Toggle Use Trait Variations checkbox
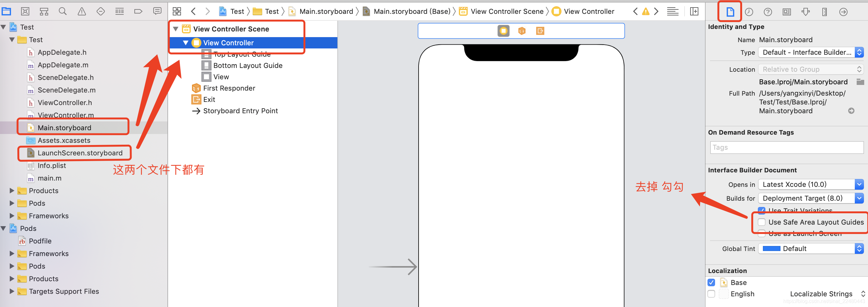The width and height of the screenshot is (868, 307). click(762, 210)
